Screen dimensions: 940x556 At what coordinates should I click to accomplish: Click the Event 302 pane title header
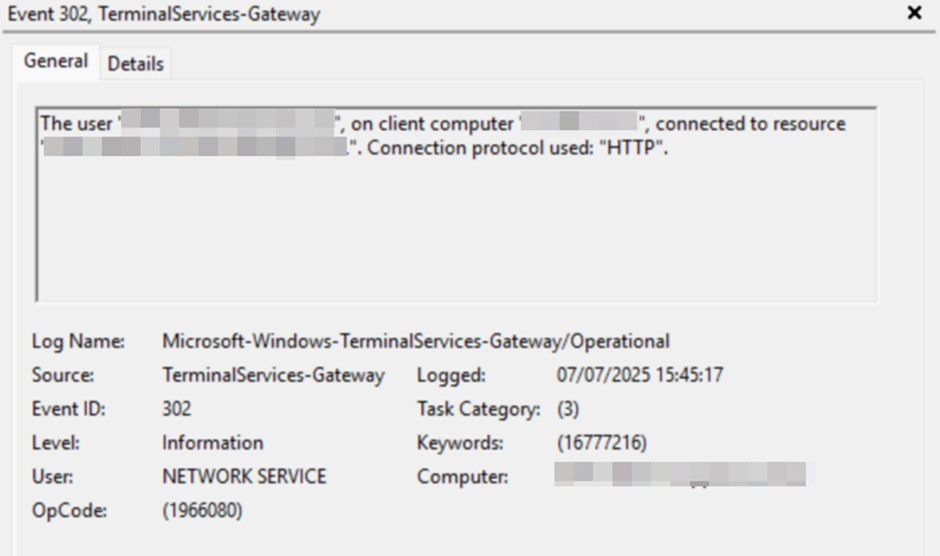165,14
